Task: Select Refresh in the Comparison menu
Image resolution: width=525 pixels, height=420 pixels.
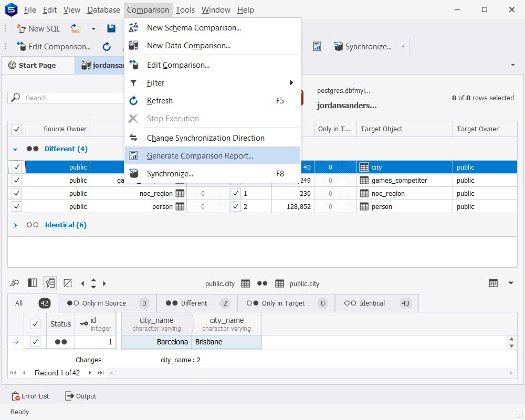Action: tap(212, 100)
